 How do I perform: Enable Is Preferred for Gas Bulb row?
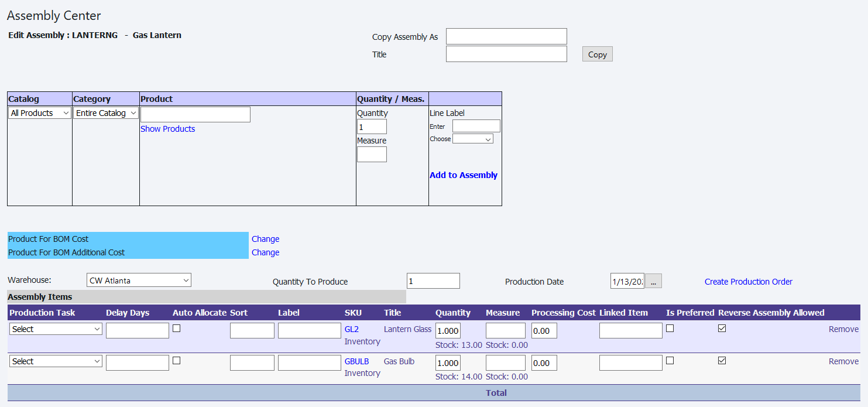[x=670, y=361]
